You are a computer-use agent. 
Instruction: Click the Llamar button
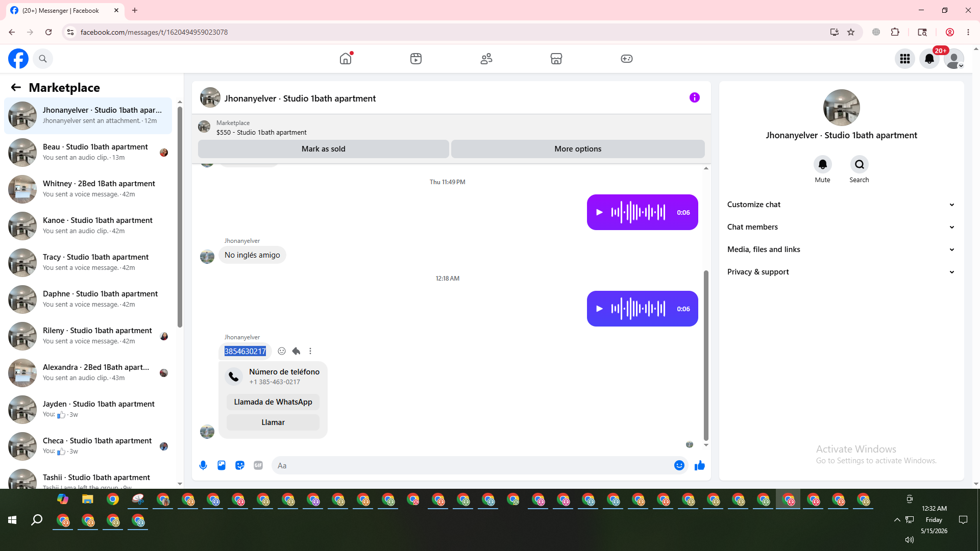coord(273,422)
